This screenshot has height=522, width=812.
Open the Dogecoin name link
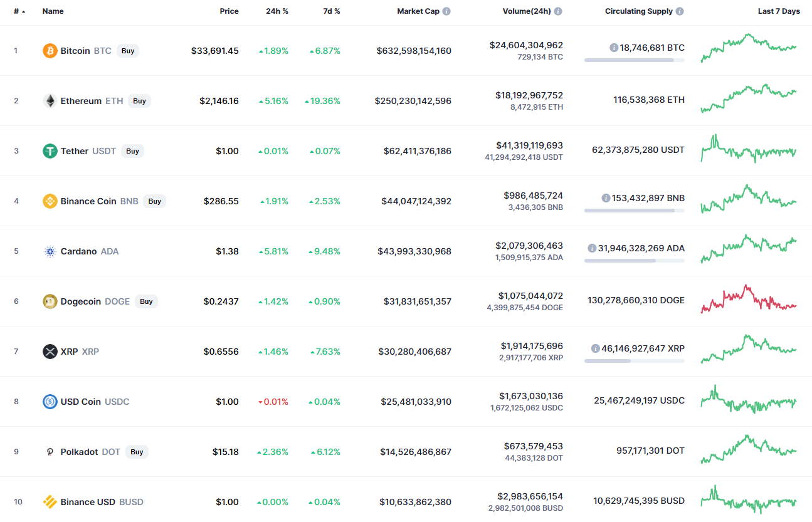(x=80, y=301)
